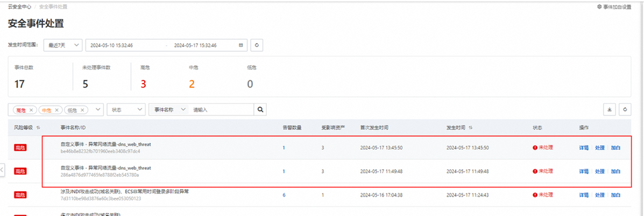Sort by 风险等级 column sort icon
This screenshot has width=644, height=216.
point(38,128)
